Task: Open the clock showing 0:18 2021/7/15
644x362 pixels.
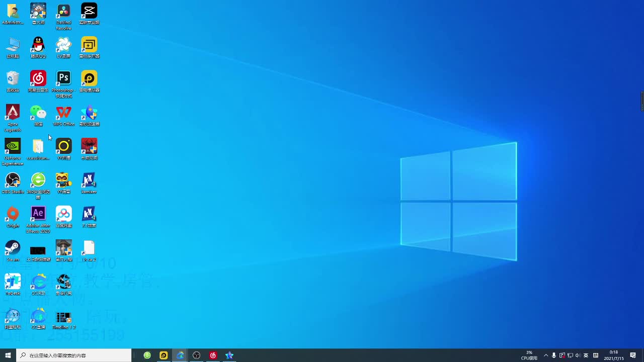Action: (x=614, y=355)
